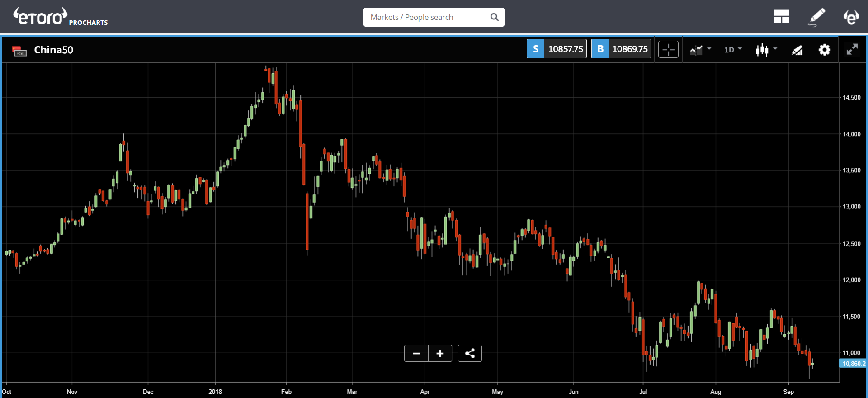Open the eToro bull profile icon

tap(851, 17)
